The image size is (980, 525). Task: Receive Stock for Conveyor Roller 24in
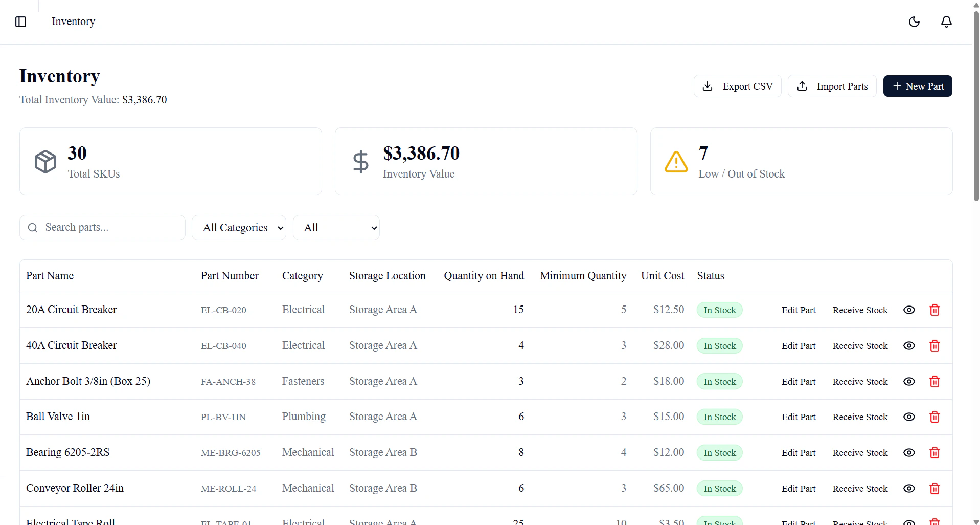(859, 488)
